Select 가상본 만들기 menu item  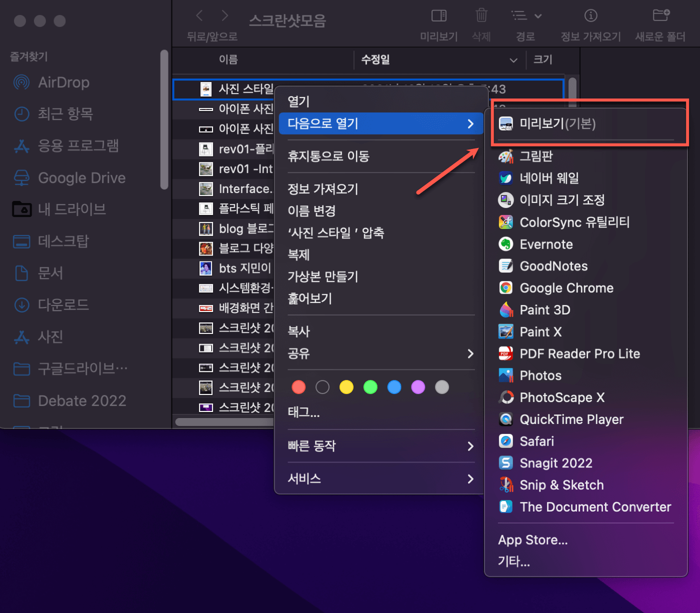[x=381, y=276]
